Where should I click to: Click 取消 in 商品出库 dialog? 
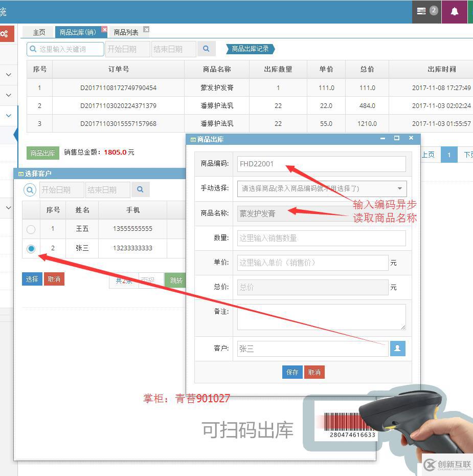pyautogui.click(x=314, y=372)
